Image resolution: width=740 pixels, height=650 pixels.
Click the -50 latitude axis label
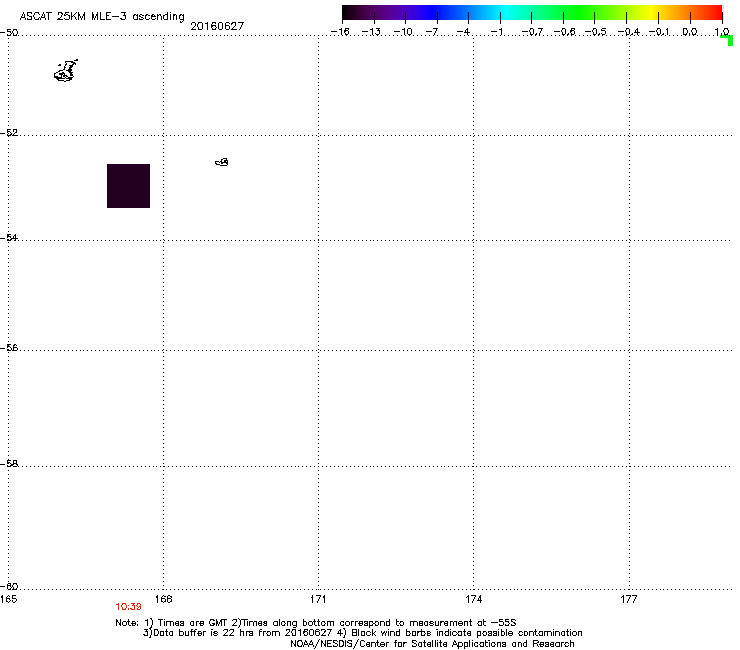(x=9, y=33)
